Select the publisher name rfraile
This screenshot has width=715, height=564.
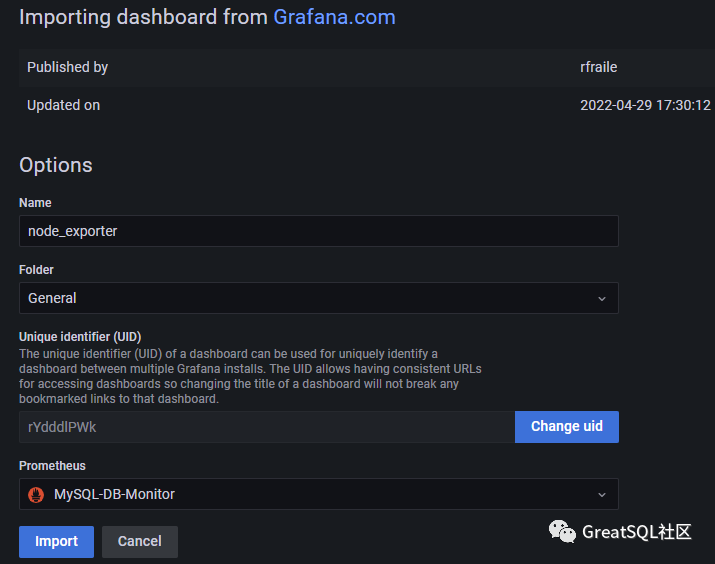pos(598,67)
